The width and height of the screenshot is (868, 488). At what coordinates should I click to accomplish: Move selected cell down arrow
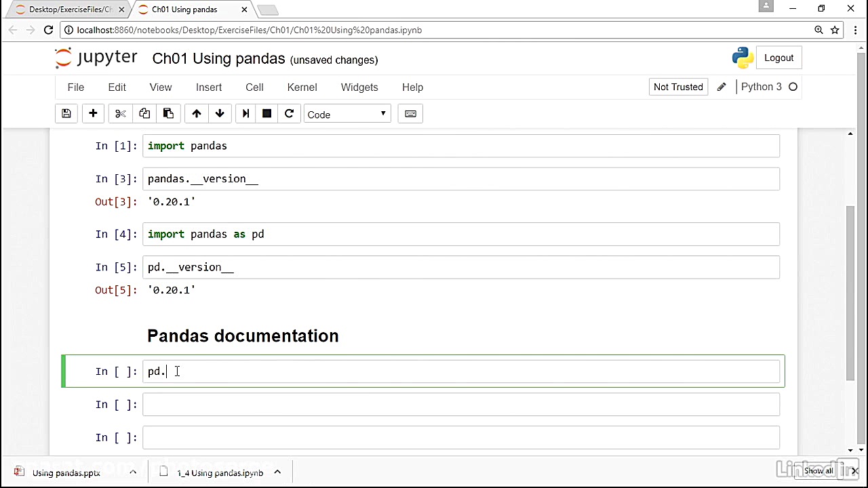tap(220, 114)
